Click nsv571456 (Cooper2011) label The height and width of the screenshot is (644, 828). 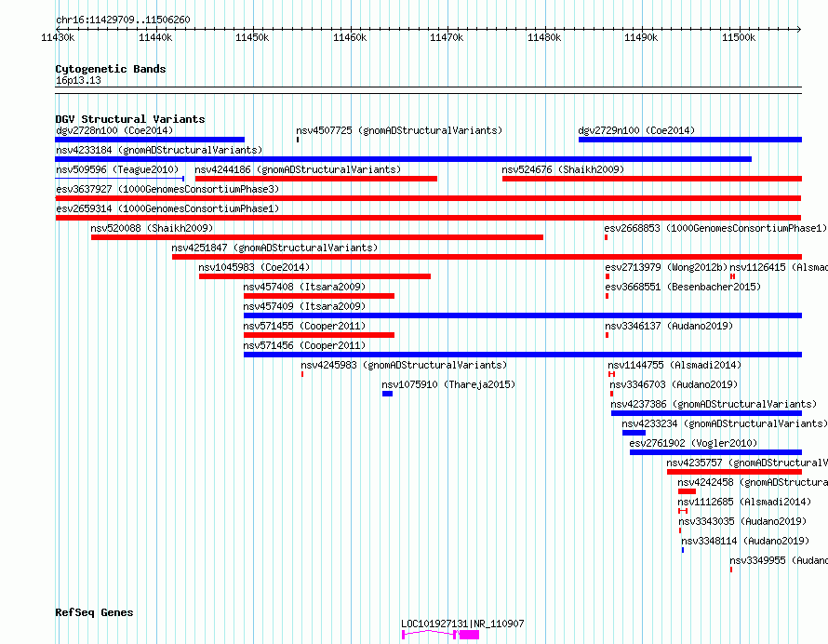pyautogui.click(x=304, y=345)
